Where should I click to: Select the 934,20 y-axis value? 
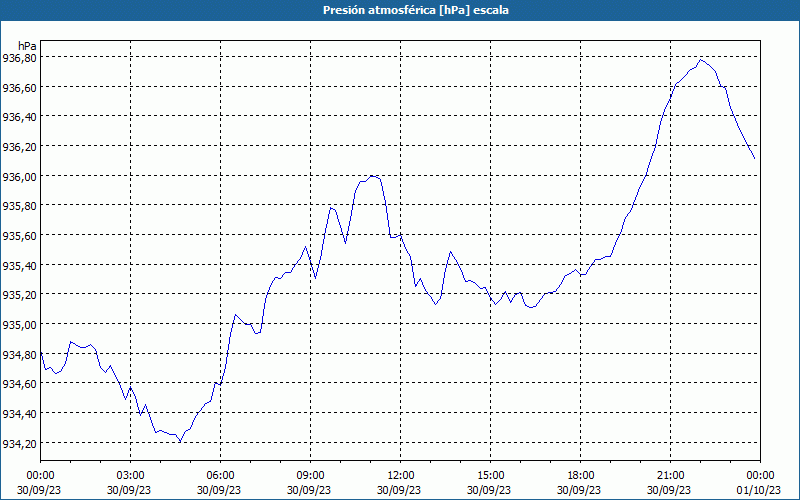(19, 443)
